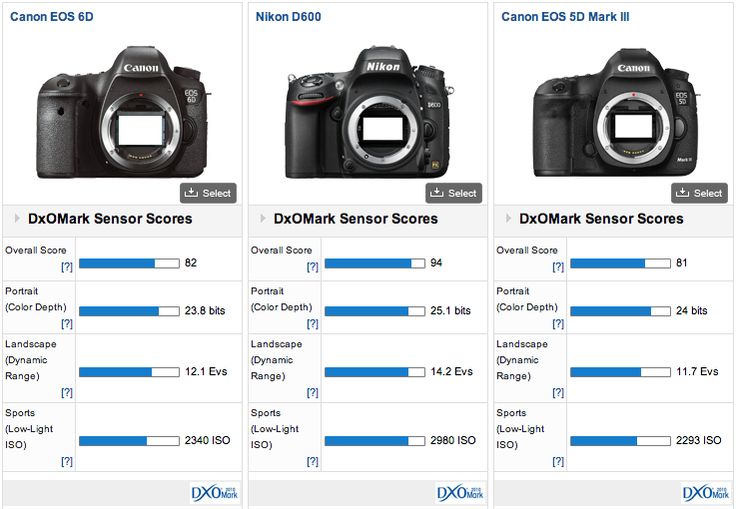The width and height of the screenshot is (736, 509).
Task: Click the DxOMark logo below Canon EOS 5D Mark III
Action: pos(706,493)
